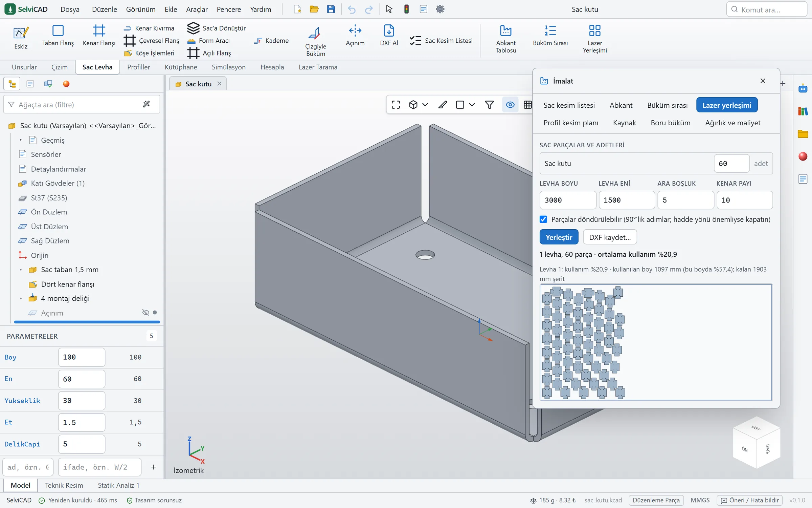Click Öneri / Hata bildir link

click(x=749, y=500)
